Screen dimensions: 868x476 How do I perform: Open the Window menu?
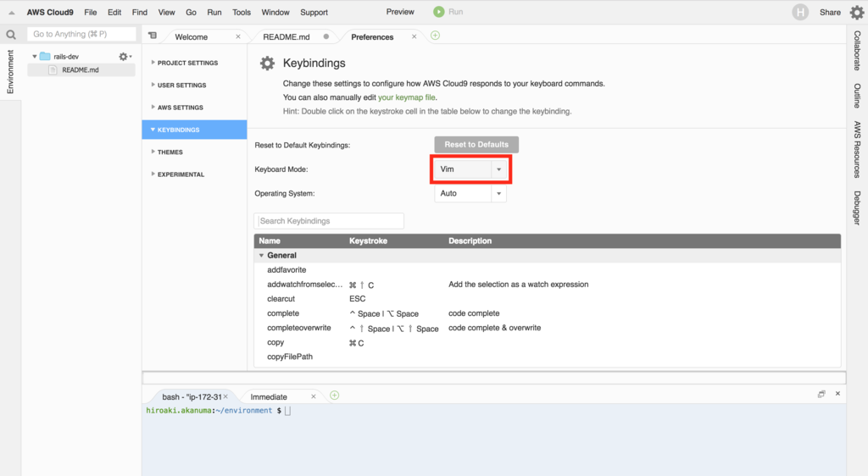pos(275,12)
